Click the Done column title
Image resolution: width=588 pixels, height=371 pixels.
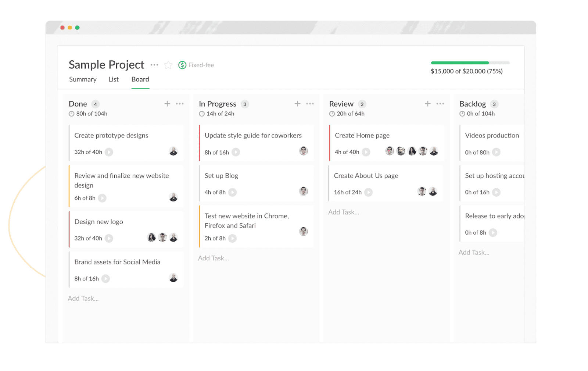pyautogui.click(x=78, y=104)
